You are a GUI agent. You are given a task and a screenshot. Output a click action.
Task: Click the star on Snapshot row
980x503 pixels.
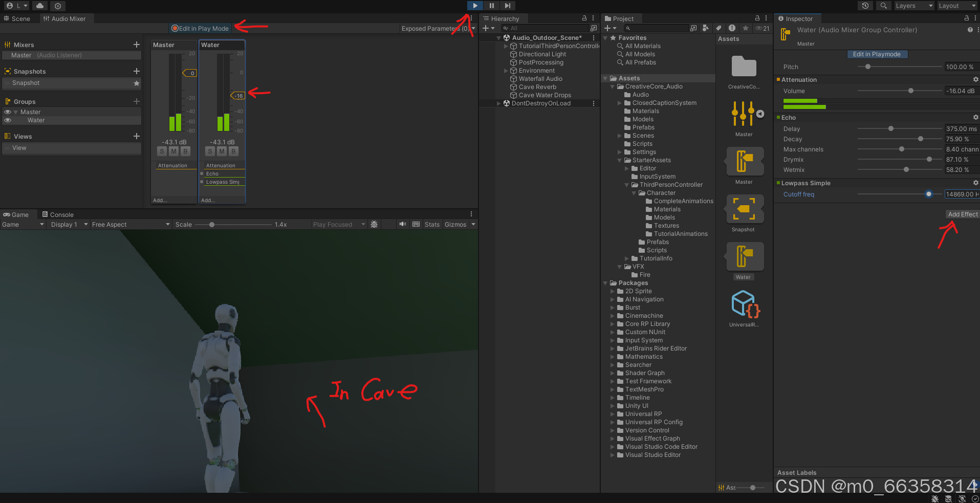pyautogui.click(x=136, y=83)
